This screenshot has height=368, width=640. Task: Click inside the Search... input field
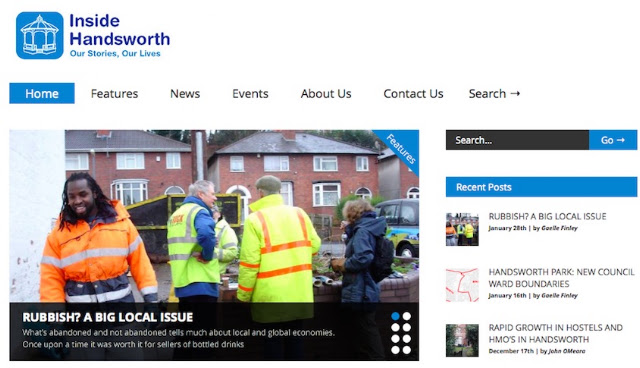pos(517,140)
